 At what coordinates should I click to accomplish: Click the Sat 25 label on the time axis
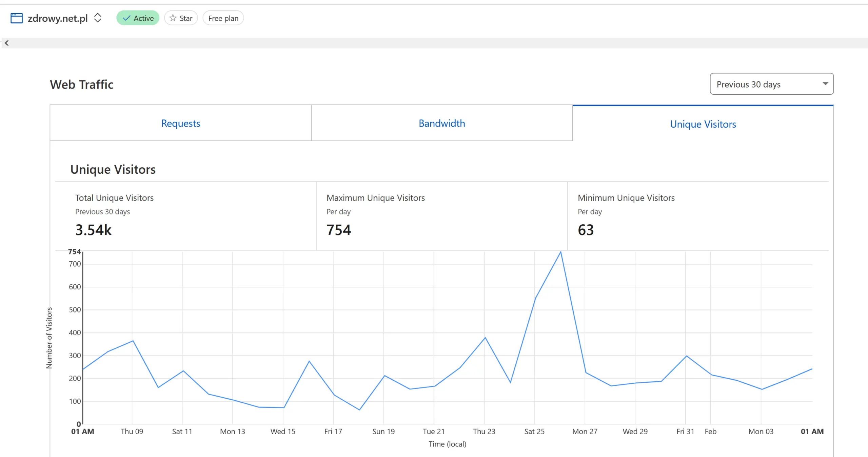pyautogui.click(x=534, y=432)
